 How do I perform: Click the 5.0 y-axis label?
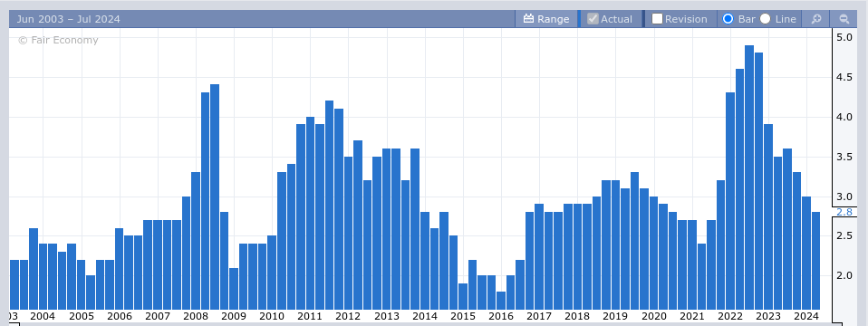point(844,37)
